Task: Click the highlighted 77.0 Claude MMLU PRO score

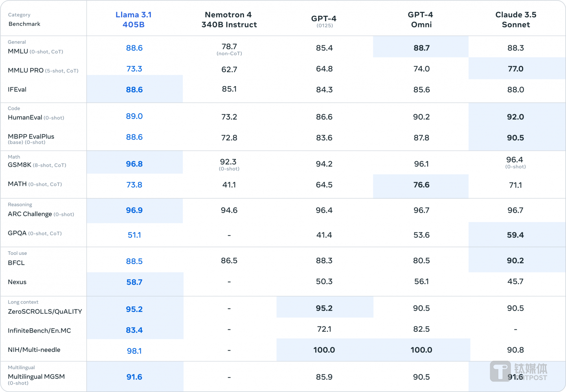Action: point(515,69)
